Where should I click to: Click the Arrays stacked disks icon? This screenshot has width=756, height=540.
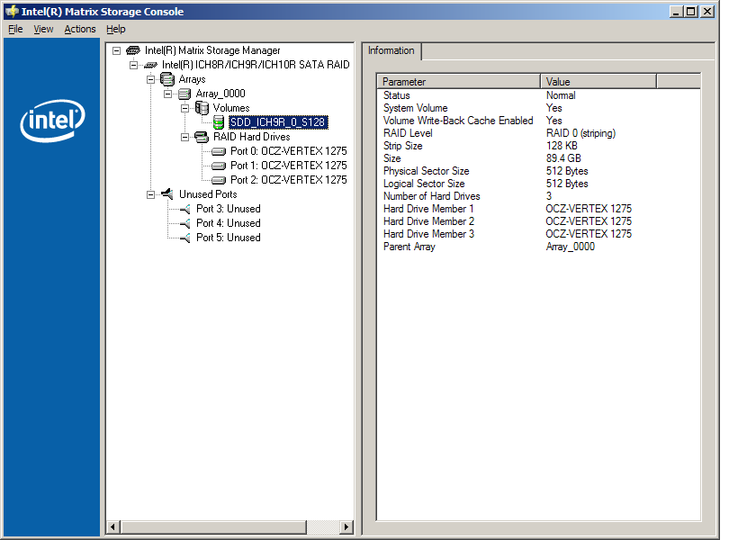(167, 79)
